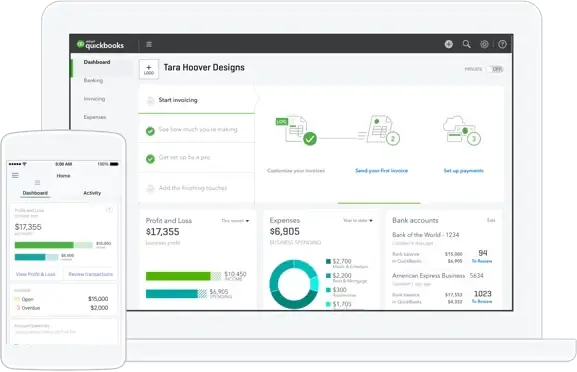
Task: Toggle the hamburger menu in the laptop header
Action: [149, 45]
